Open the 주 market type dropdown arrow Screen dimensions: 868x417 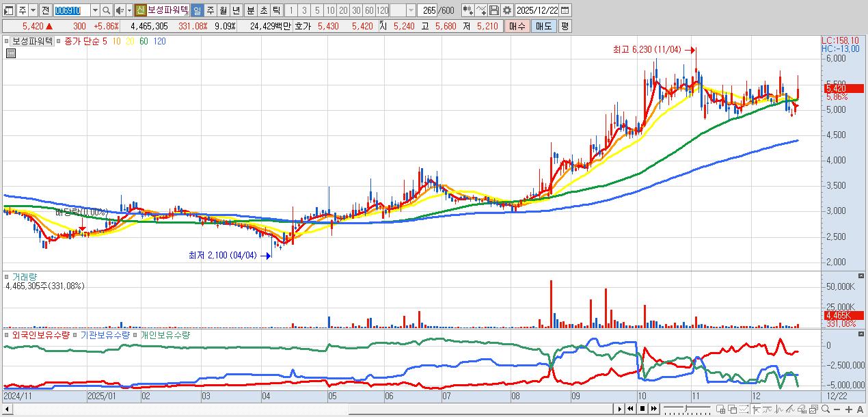coord(33,10)
